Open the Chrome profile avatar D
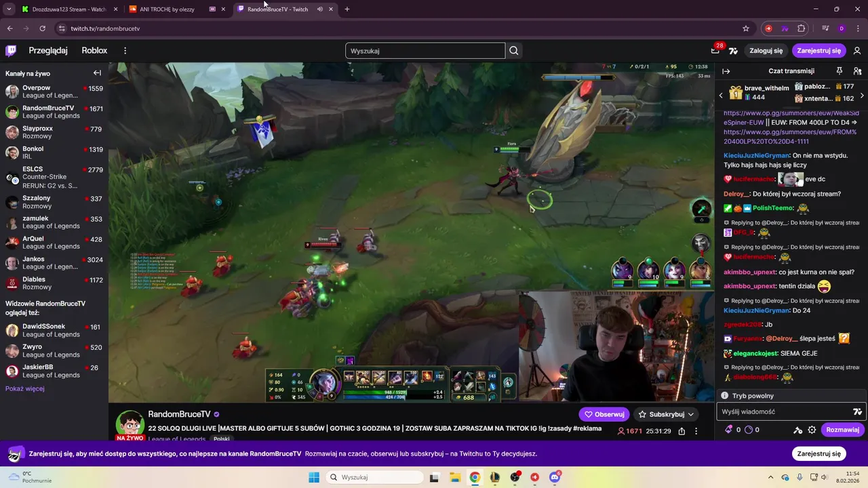 (x=842, y=28)
